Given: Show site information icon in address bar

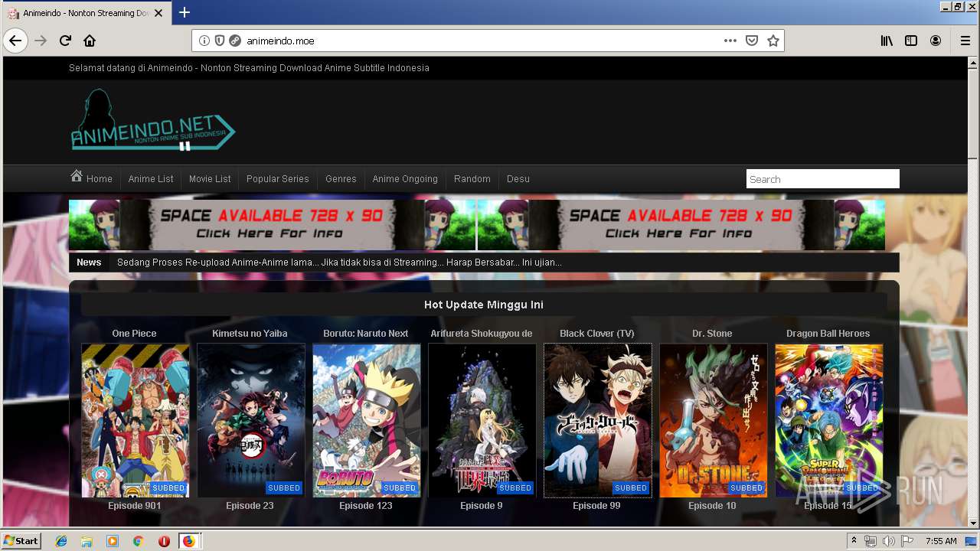Looking at the screenshot, I should (204, 41).
